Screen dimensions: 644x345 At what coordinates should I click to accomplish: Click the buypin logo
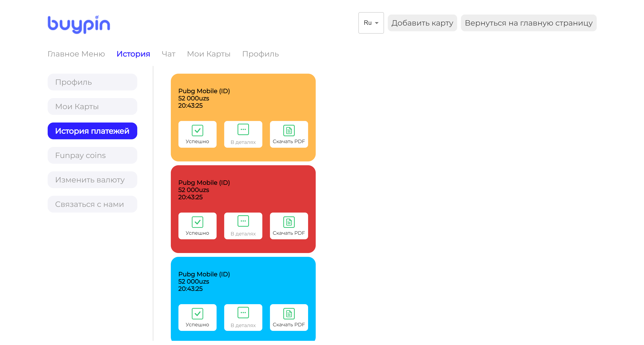click(79, 24)
